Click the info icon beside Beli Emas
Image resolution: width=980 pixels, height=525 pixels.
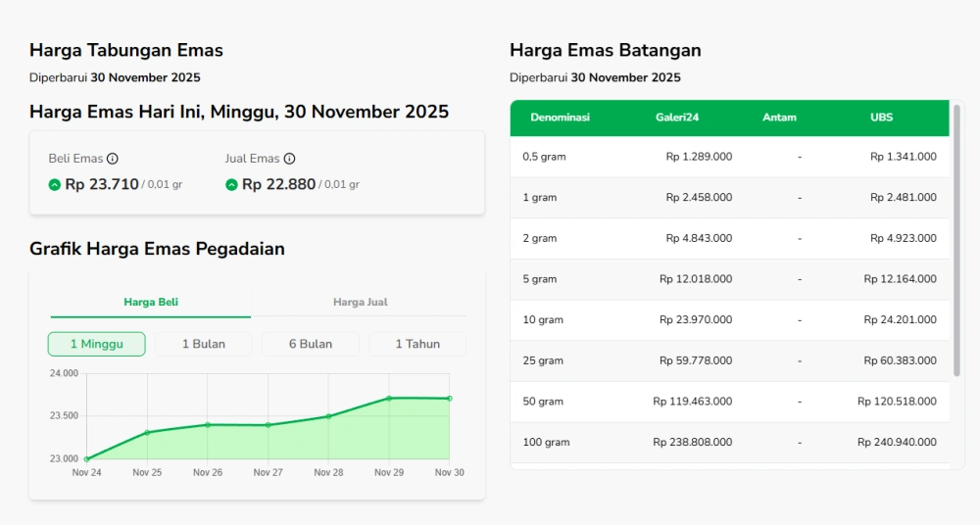113,159
